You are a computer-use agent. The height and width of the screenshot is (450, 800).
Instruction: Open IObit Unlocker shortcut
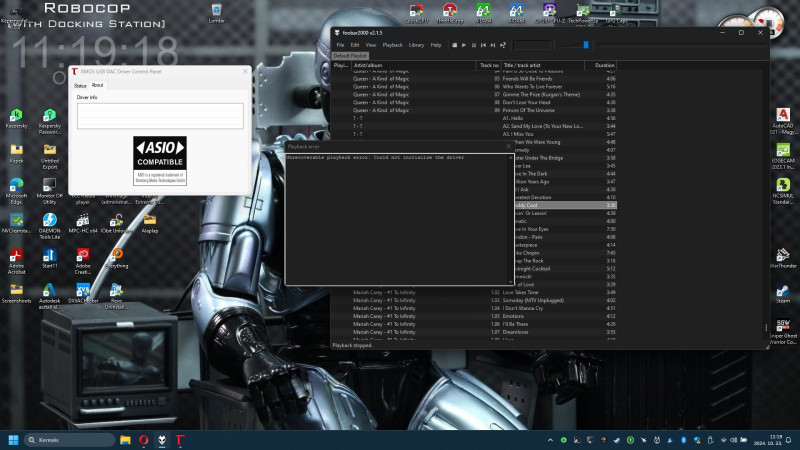(116, 223)
